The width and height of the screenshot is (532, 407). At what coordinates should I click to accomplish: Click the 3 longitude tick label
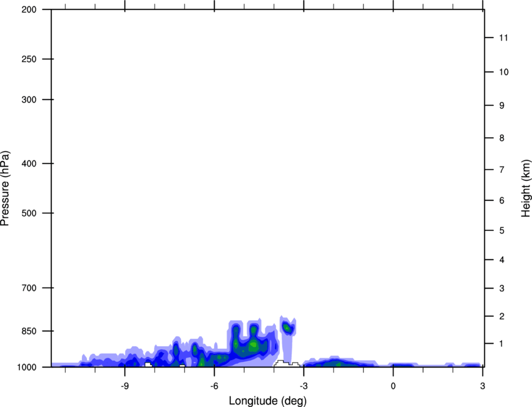(483, 386)
